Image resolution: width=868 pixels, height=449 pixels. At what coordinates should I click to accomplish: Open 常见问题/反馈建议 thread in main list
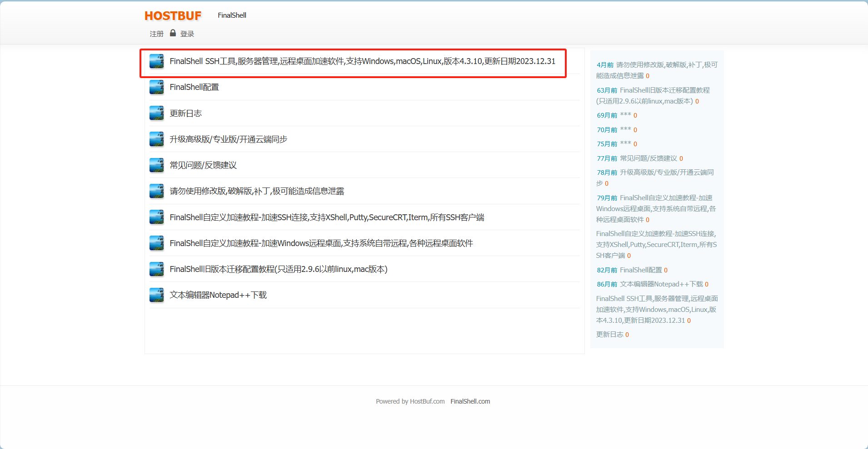[203, 165]
